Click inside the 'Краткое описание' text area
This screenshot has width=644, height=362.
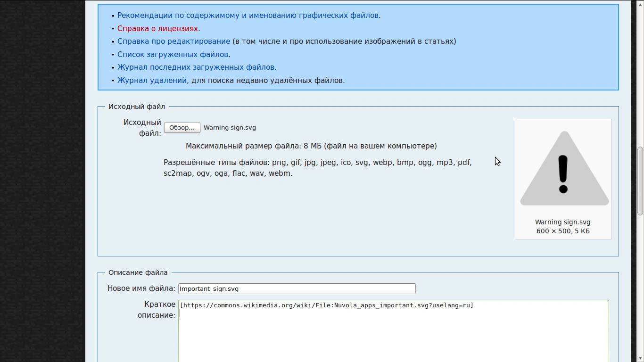point(394,331)
